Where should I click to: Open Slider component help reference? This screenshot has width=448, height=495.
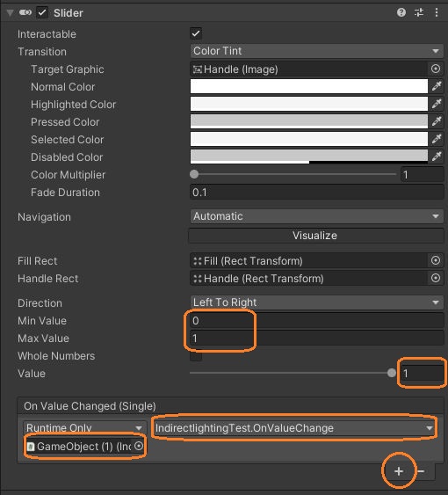(401, 12)
